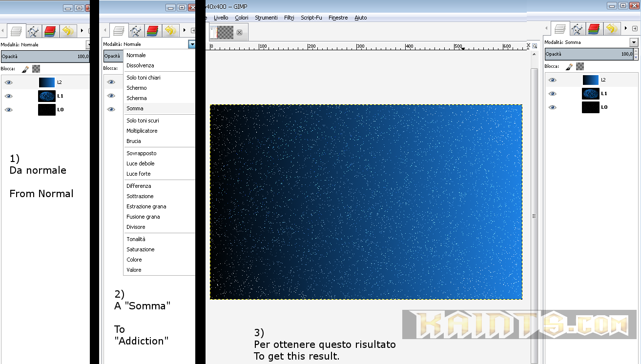The height and width of the screenshot is (364, 641).
Task: Click lock pixels brush icon in right panel
Action: (569, 66)
